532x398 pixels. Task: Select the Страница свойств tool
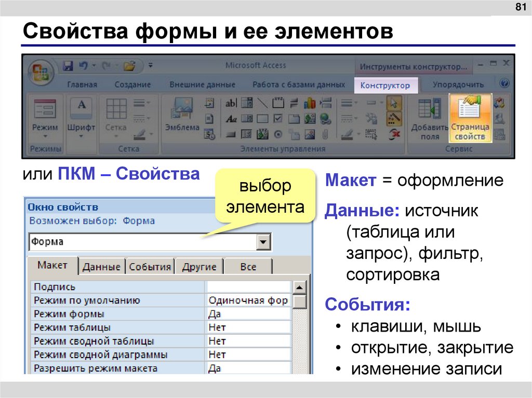click(x=469, y=117)
